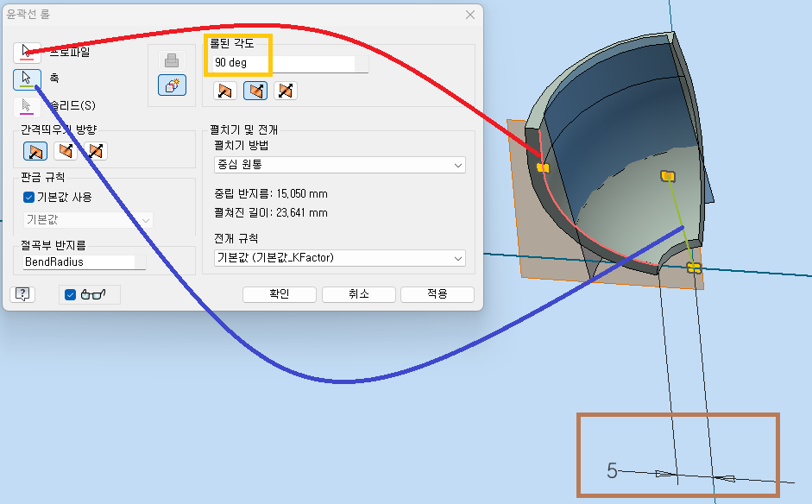812x504 pixels.
Task: Click the Axis (축) selection arrow button
Action: coord(28,79)
